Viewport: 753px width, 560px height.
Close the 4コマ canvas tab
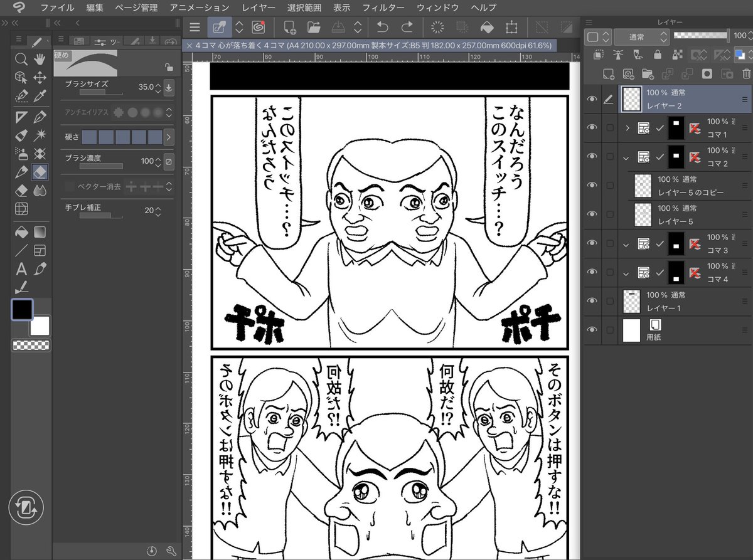pyautogui.click(x=190, y=46)
